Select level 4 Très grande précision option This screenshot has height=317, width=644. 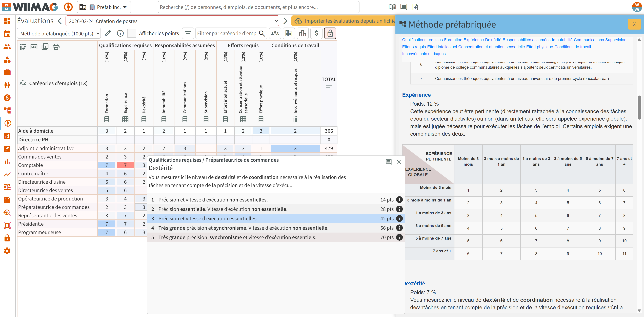(x=276, y=228)
